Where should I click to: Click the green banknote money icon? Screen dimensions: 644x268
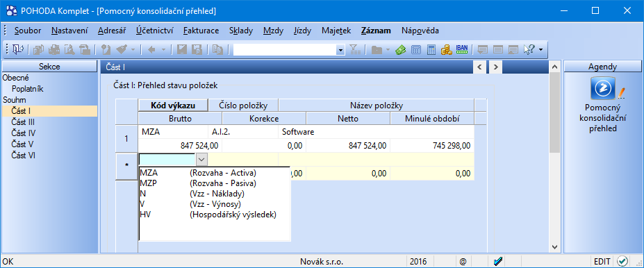click(400, 50)
